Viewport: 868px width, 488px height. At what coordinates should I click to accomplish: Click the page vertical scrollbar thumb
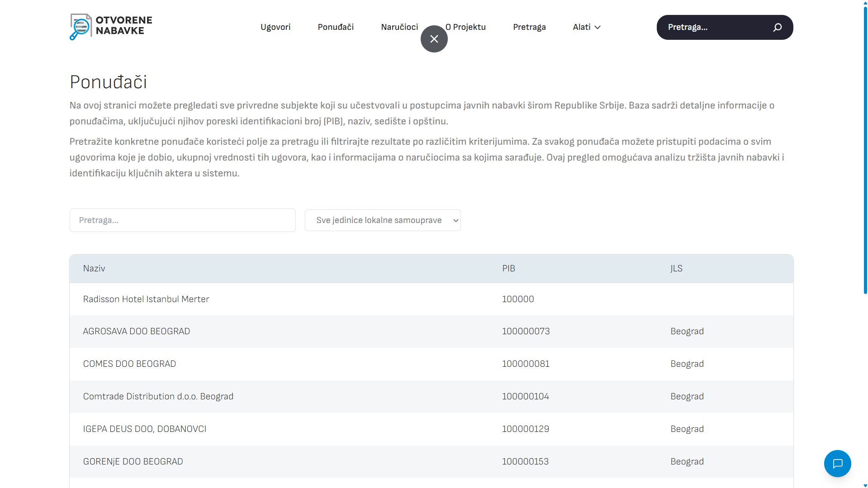click(x=865, y=149)
